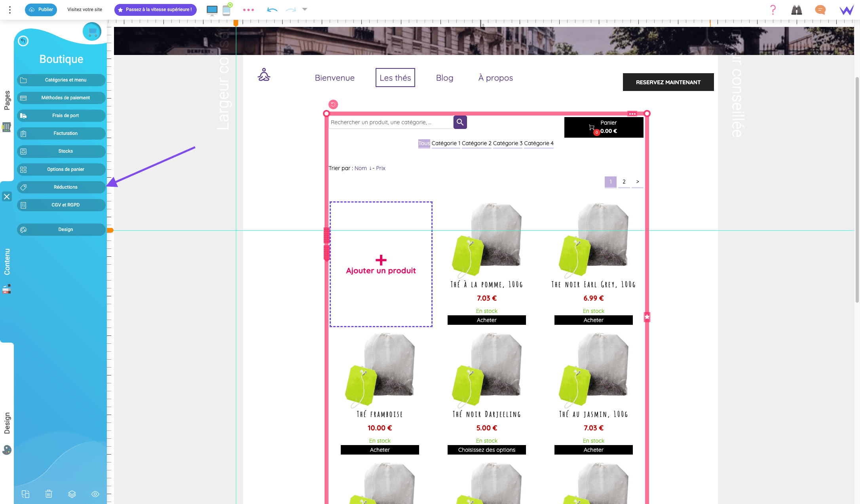
Task: Sort products by Nom
Action: coord(361,168)
